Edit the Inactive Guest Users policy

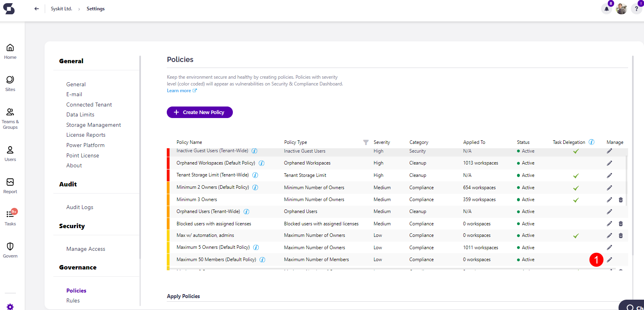[609, 151]
